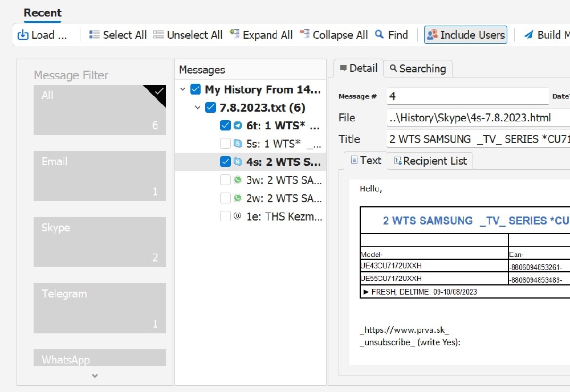The image size is (570, 392).
Task: Click the Include Users people icon
Action: click(x=432, y=35)
